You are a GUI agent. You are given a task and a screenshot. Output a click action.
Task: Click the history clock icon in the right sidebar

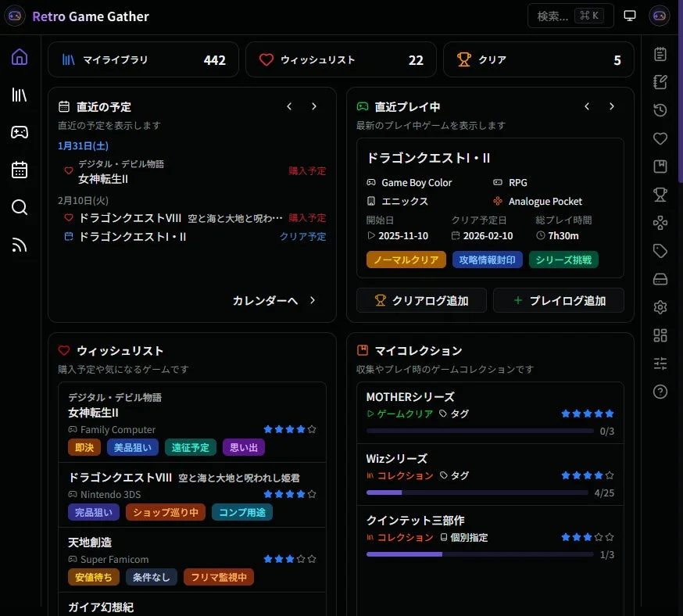pyautogui.click(x=660, y=109)
